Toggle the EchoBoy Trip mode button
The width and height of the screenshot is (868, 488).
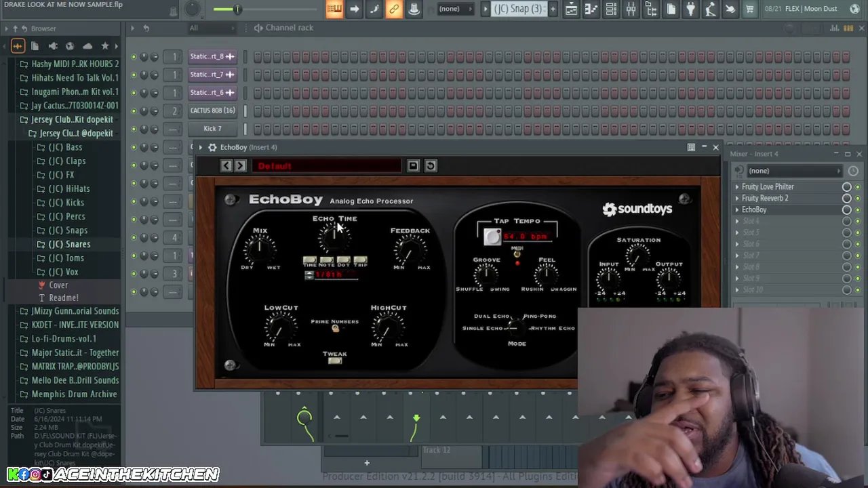(x=360, y=260)
